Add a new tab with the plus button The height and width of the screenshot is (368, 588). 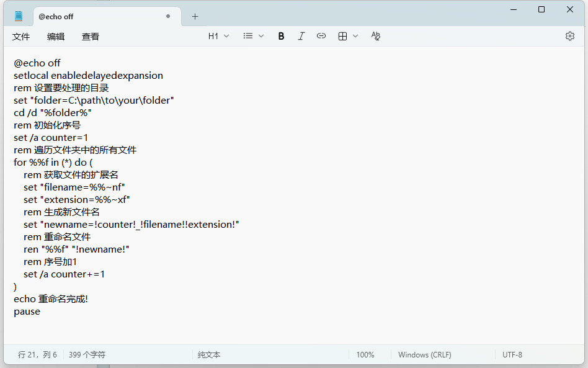pyautogui.click(x=195, y=16)
